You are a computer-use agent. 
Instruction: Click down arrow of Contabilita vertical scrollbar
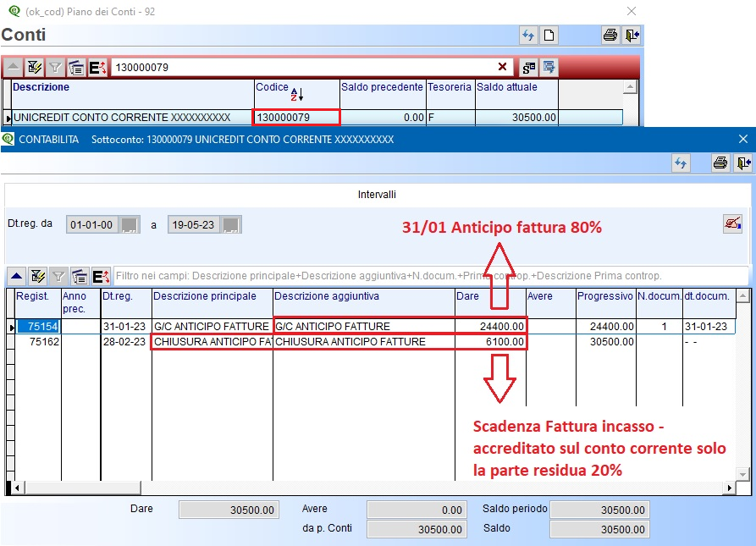(x=743, y=474)
